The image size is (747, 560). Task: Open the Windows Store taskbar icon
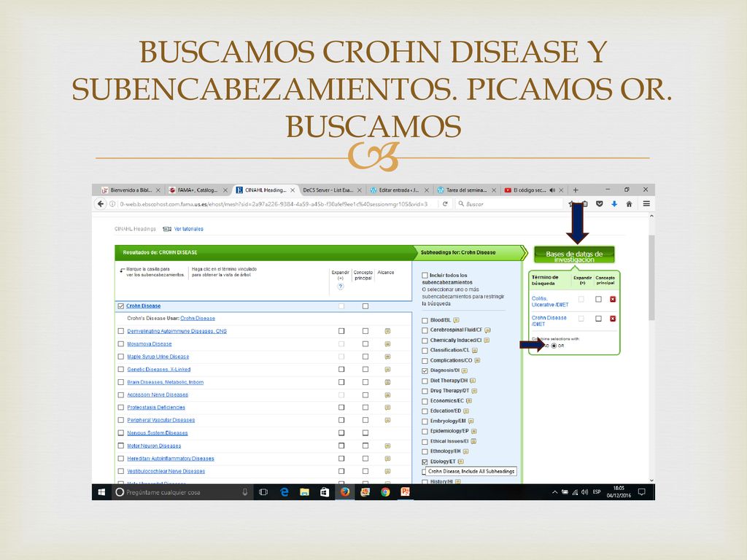pos(325,492)
